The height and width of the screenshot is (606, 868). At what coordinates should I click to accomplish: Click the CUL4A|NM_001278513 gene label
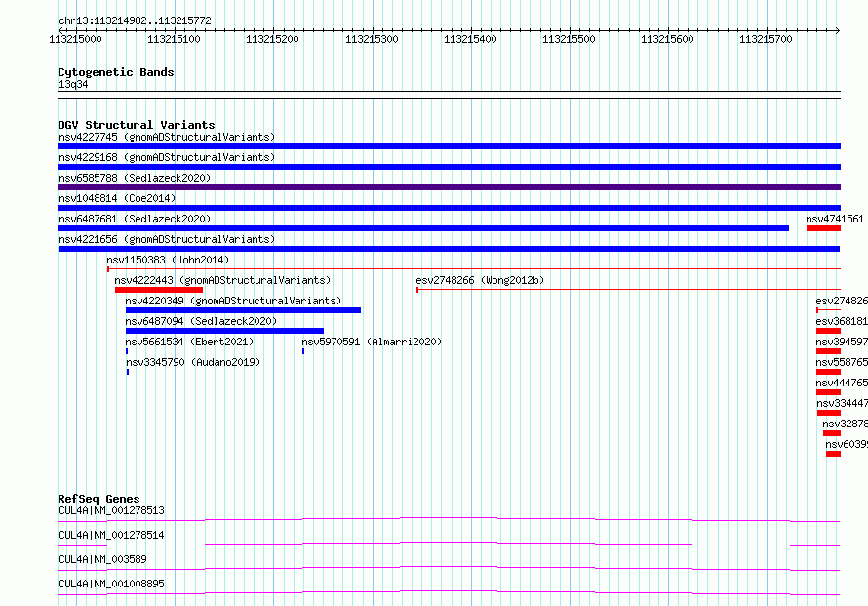pos(111,510)
